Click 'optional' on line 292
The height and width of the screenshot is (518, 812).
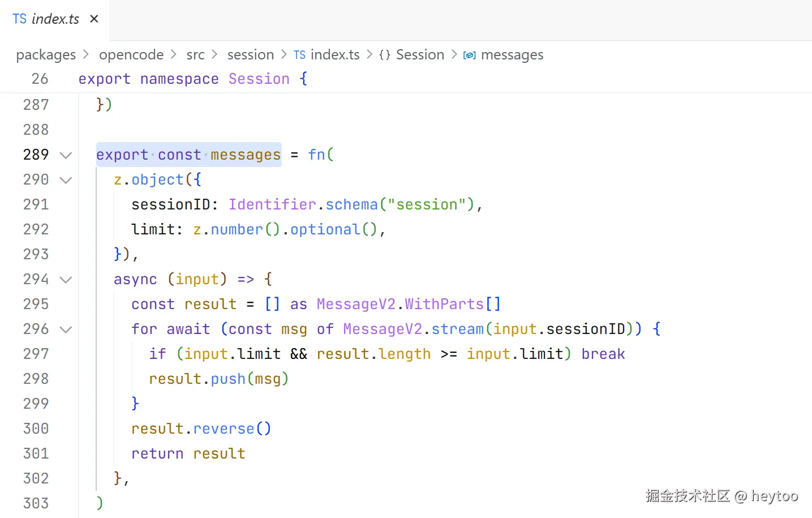click(325, 229)
